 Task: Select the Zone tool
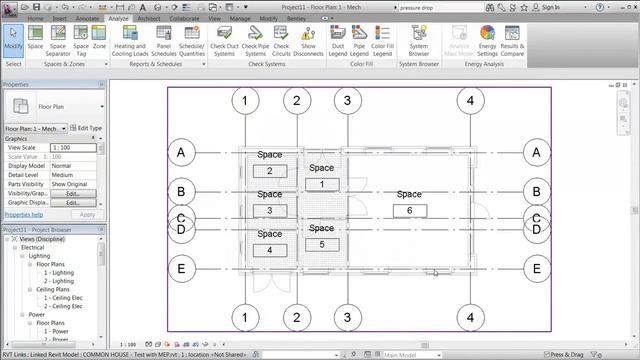[x=99, y=38]
